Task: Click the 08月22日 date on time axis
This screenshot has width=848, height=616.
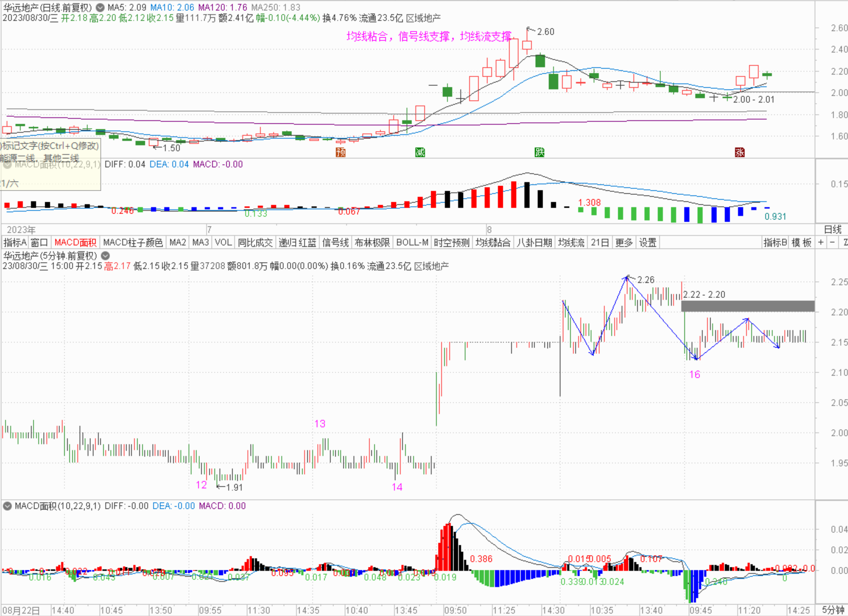Action: [21, 611]
